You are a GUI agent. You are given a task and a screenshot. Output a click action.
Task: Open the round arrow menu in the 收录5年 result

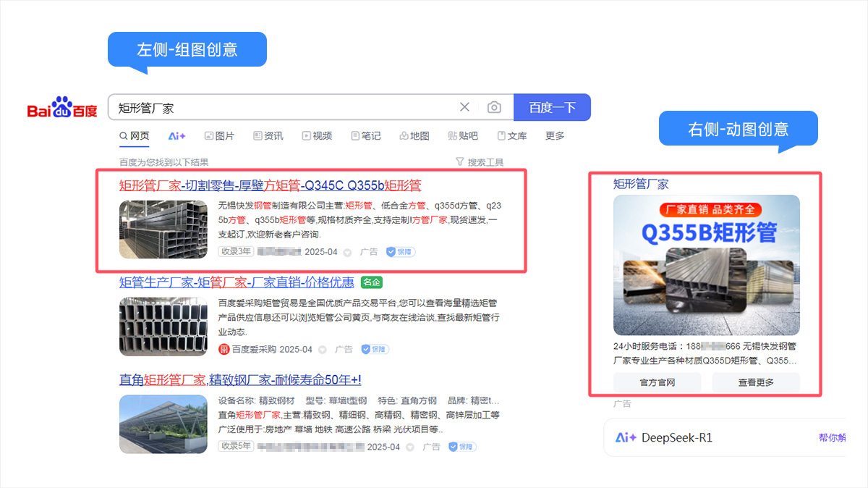(409, 447)
